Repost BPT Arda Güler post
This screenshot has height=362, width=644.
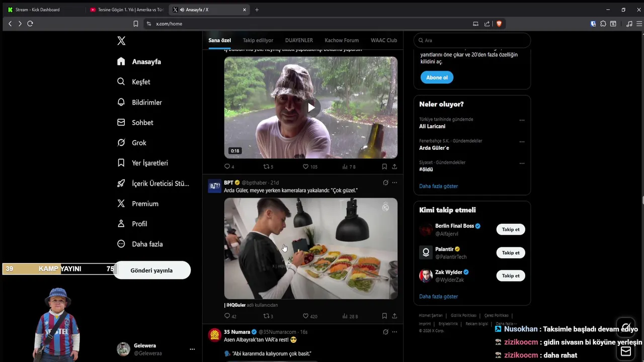coord(268,316)
